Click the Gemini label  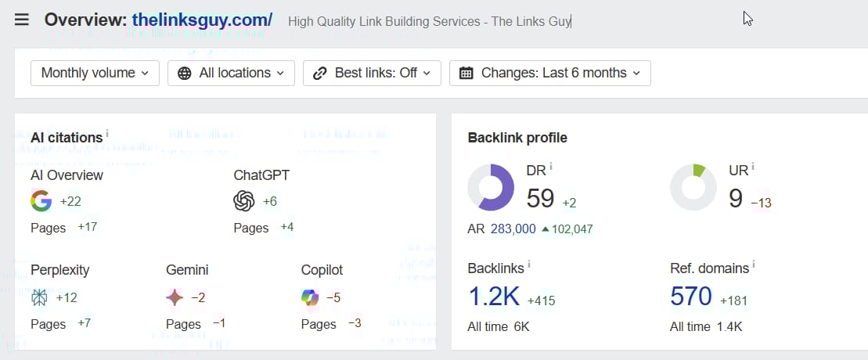click(187, 270)
